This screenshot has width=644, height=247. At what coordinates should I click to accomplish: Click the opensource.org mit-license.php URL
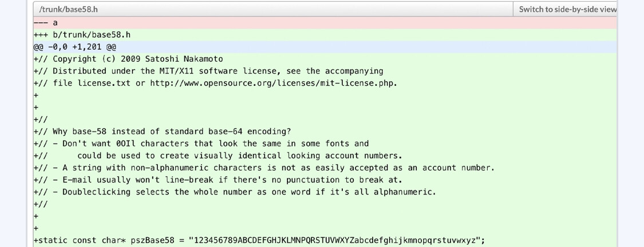274,83
